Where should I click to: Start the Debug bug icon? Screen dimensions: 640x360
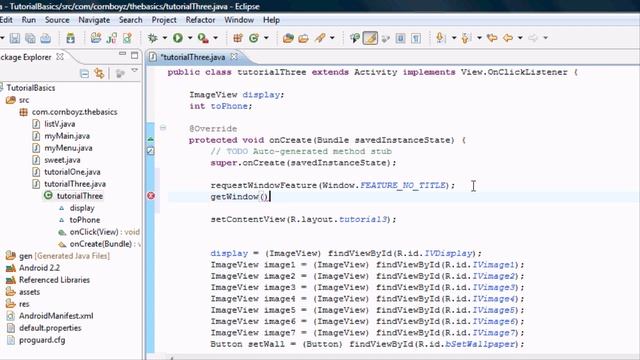[152, 38]
